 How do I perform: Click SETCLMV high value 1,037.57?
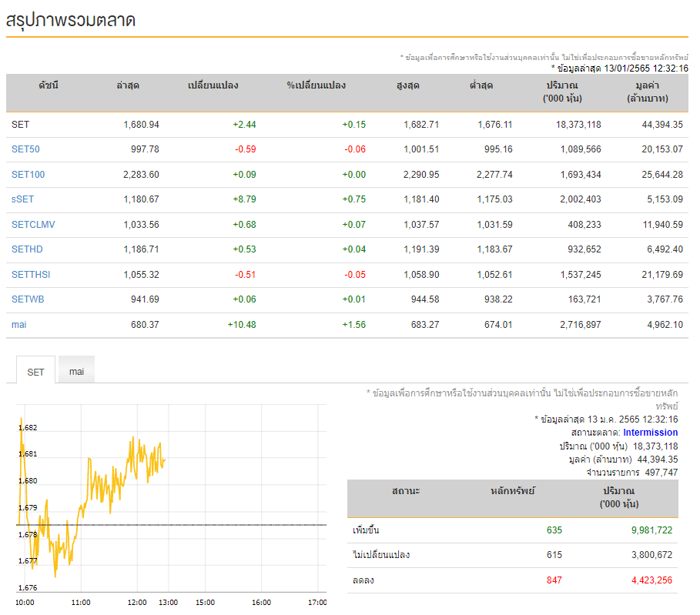pos(421,225)
